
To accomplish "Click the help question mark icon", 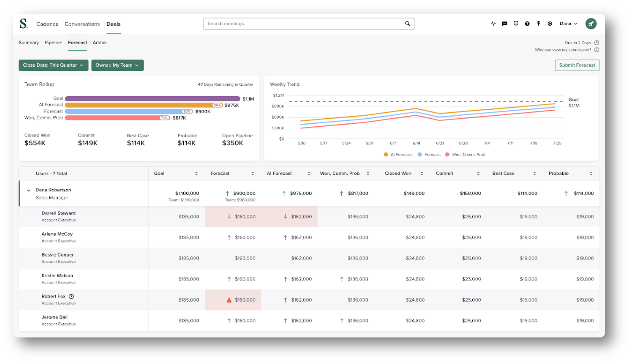I will point(527,24).
